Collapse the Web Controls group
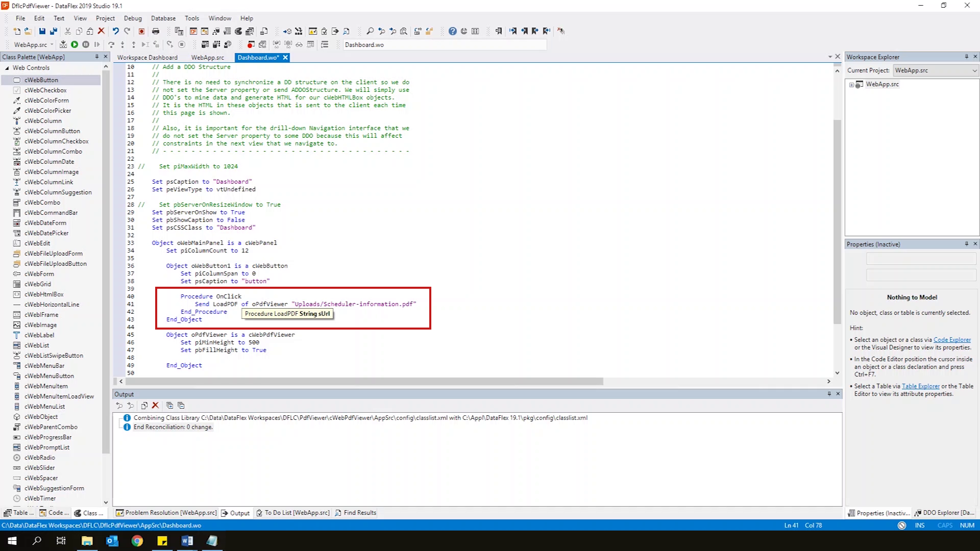 click(7, 68)
